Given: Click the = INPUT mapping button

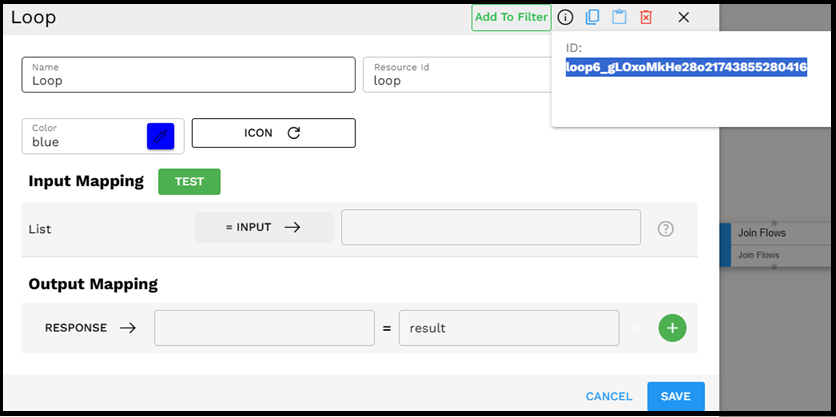Looking at the screenshot, I should (x=264, y=227).
